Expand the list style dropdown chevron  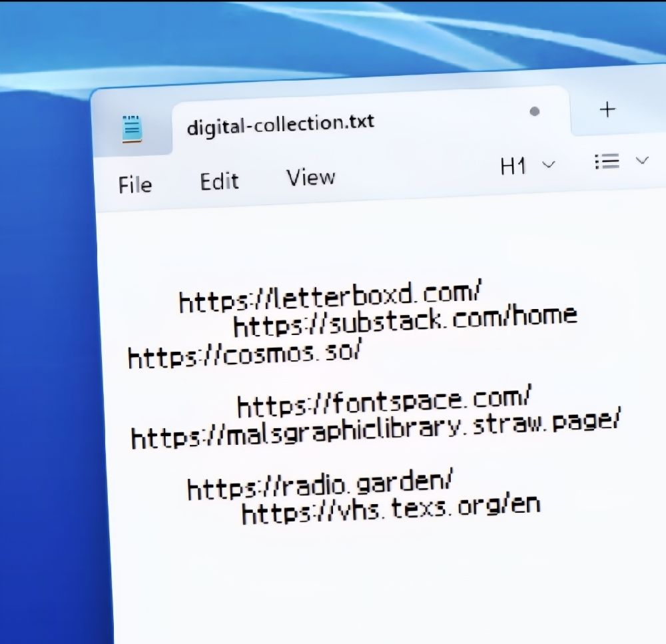coord(642,160)
